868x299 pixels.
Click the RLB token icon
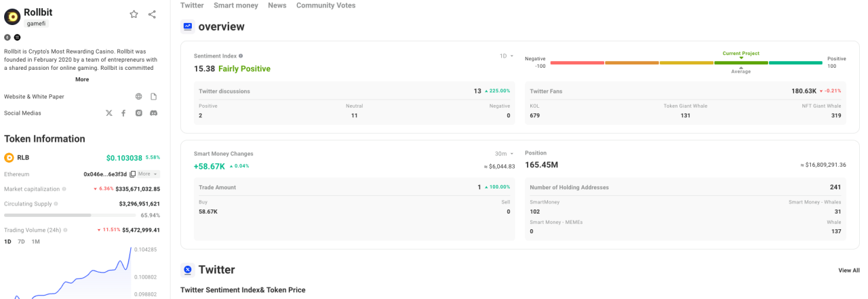pos(9,157)
